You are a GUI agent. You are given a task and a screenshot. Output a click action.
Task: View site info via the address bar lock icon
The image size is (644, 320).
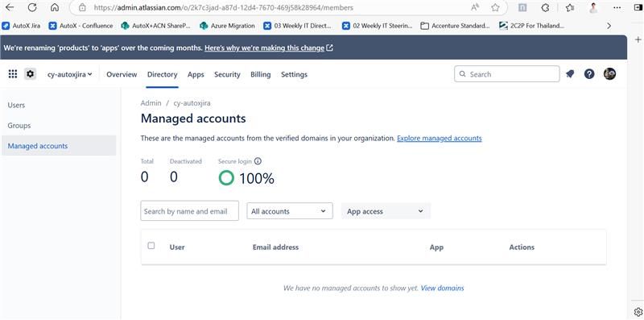click(x=82, y=7)
